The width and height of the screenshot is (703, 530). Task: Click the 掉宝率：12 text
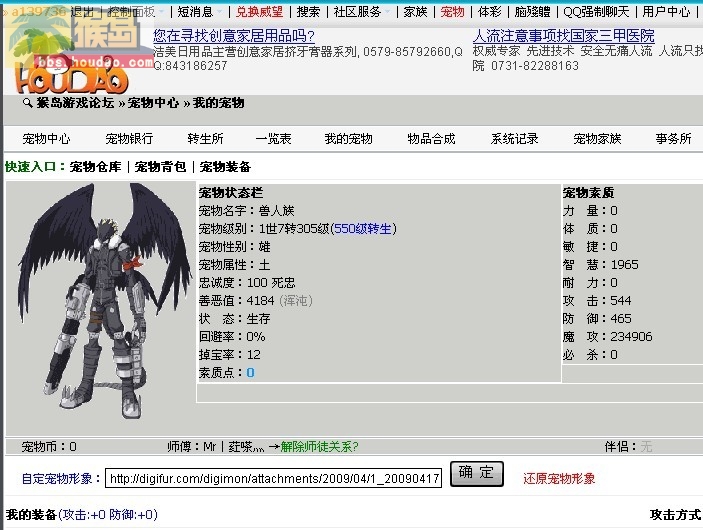click(230, 355)
